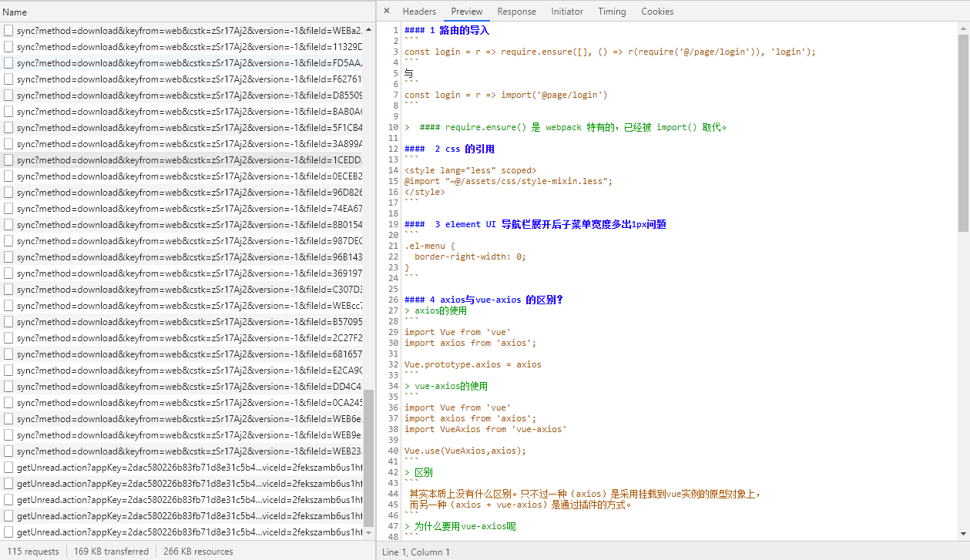This screenshot has width=970, height=560.
Task: Select the request with fileId=B57095
Action: [182, 321]
